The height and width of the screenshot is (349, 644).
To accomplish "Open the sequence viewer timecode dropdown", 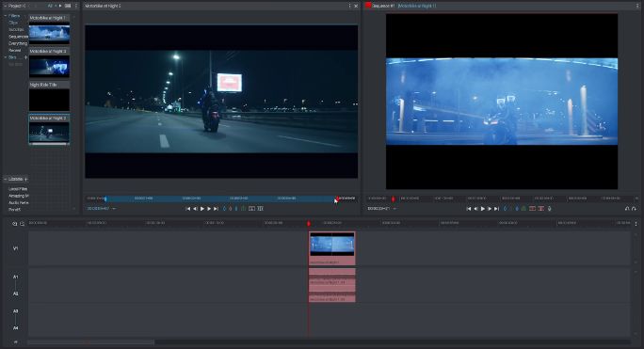I will click(394, 209).
